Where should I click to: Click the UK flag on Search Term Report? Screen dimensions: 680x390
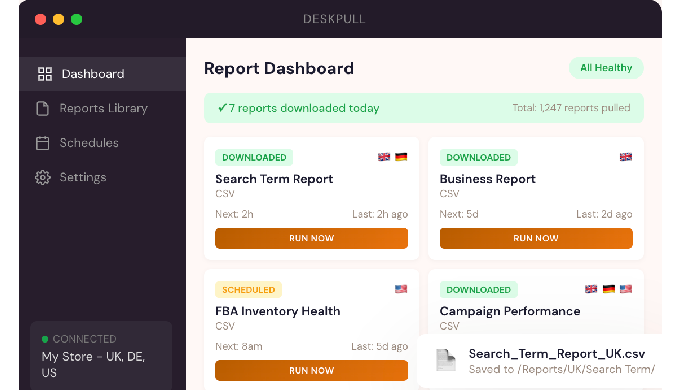384,157
